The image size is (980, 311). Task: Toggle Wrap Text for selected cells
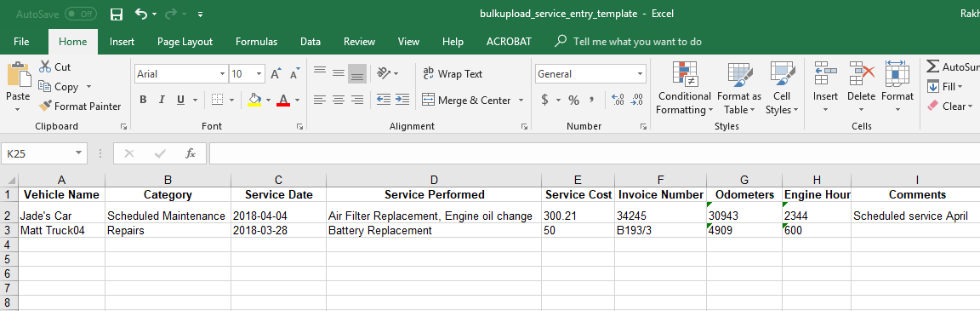453,74
